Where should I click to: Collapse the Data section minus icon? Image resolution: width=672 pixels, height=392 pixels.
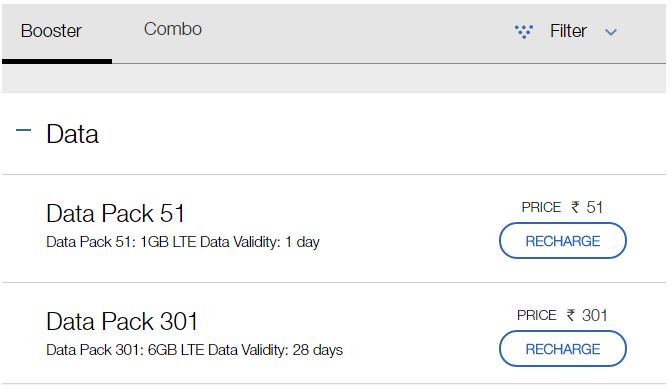pyautogui.click(x=24, y=130)
